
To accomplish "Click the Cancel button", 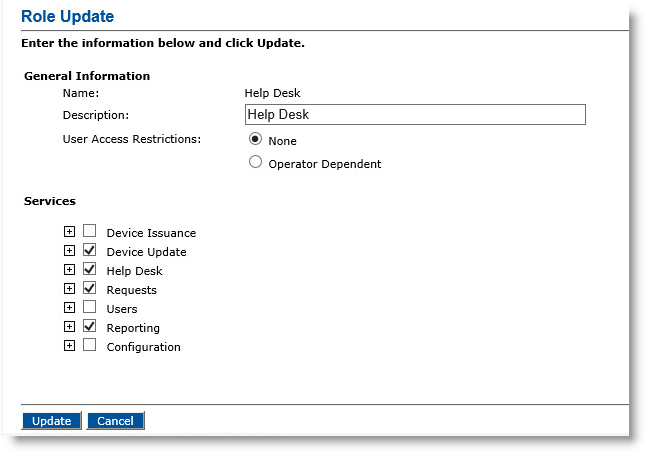I will click(x=116, y=421).
